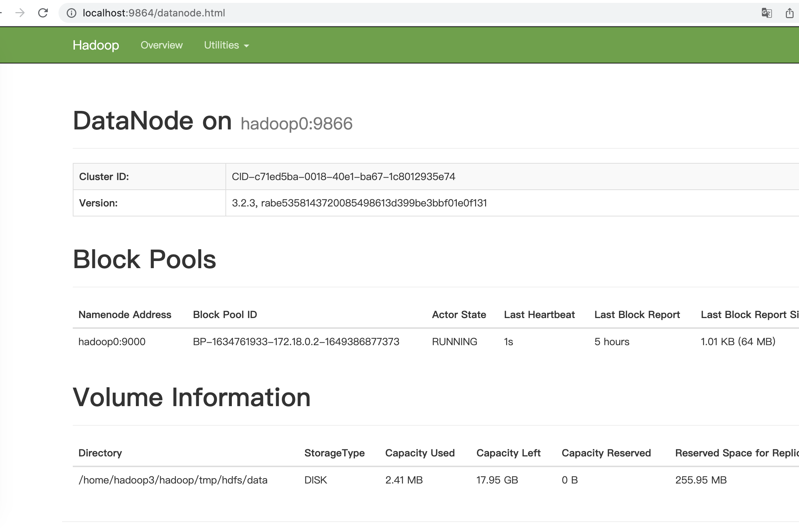Click the 2.41 MB capacity used value
Screen dimensions: 799x532
(404, 480)
